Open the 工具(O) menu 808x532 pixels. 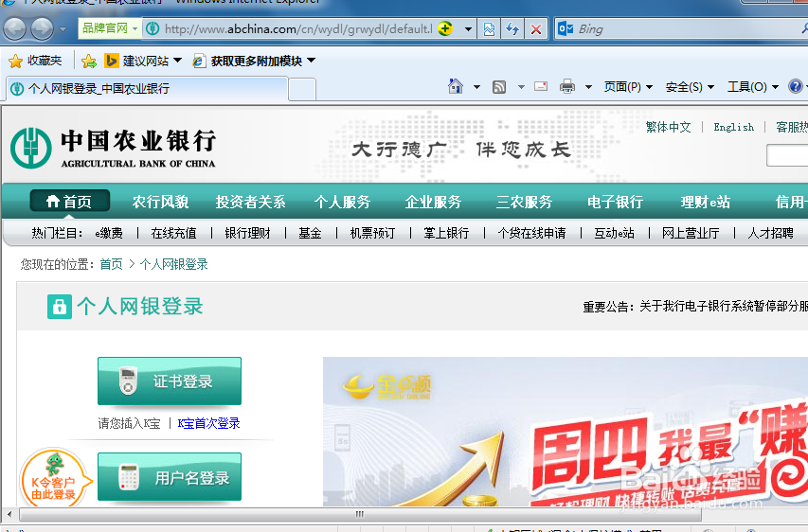tap(752, 87)
